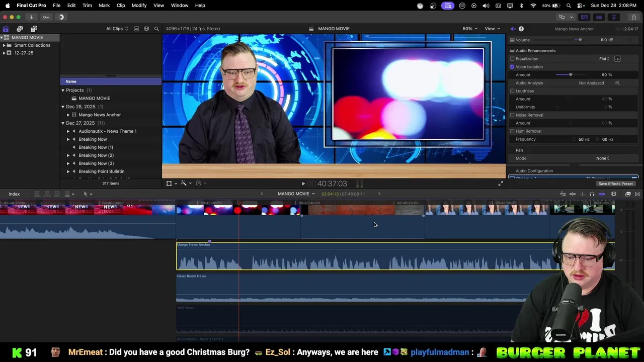Open the Clip menu
This screenshot has height=362, width=644.
pyautogui.click(x=121, y=6)
